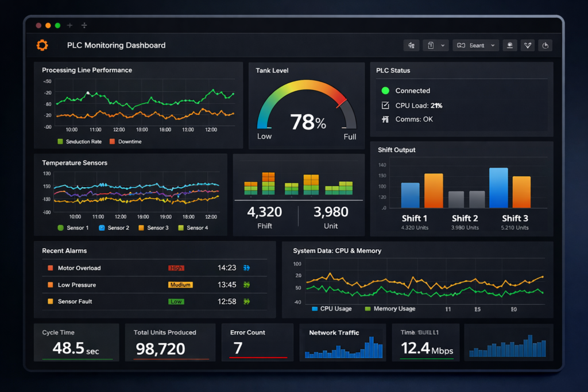Click the 5.210 Units text
Image resolution: width=588 pixels, height=392 pixels.
(x=514, y=227)
